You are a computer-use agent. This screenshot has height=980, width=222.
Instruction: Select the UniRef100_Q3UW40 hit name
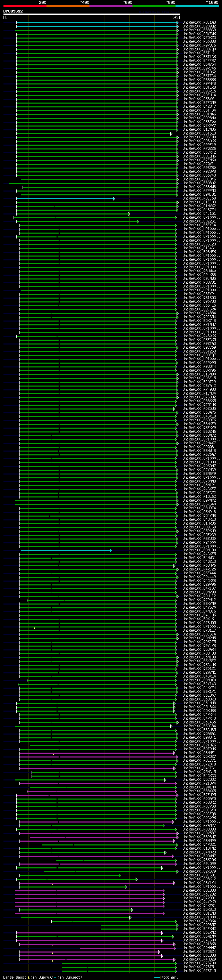pyautogui.click(x=199, y=271)
